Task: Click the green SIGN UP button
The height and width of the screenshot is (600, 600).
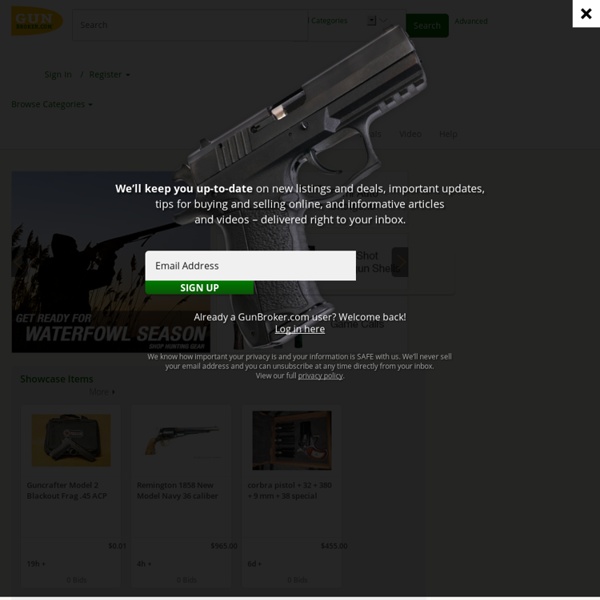Action: 199,288
